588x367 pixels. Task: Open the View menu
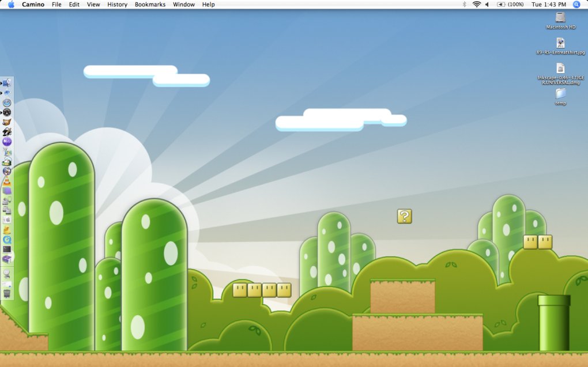pyautogui.click(x=93, y=5)
